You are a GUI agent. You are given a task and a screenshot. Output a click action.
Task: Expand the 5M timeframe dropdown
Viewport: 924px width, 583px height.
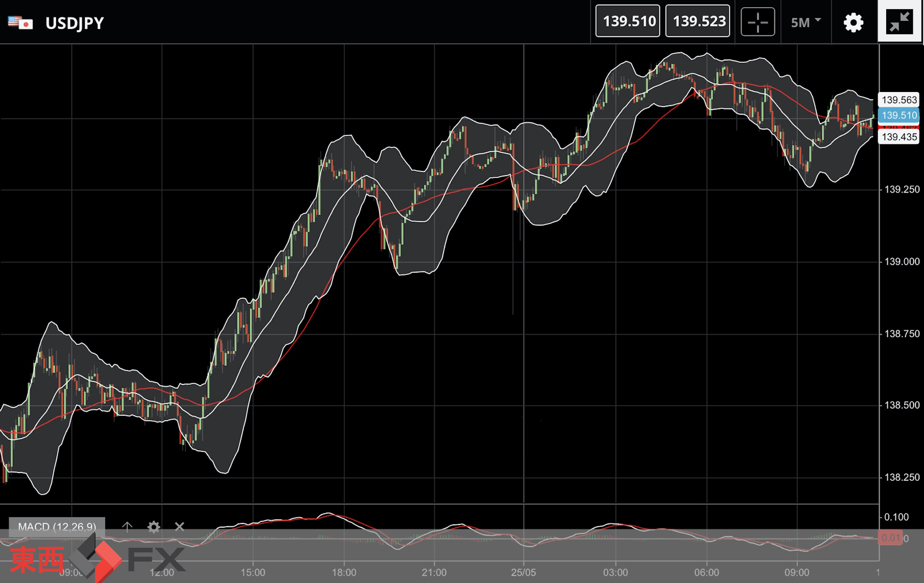click(805, 22)
